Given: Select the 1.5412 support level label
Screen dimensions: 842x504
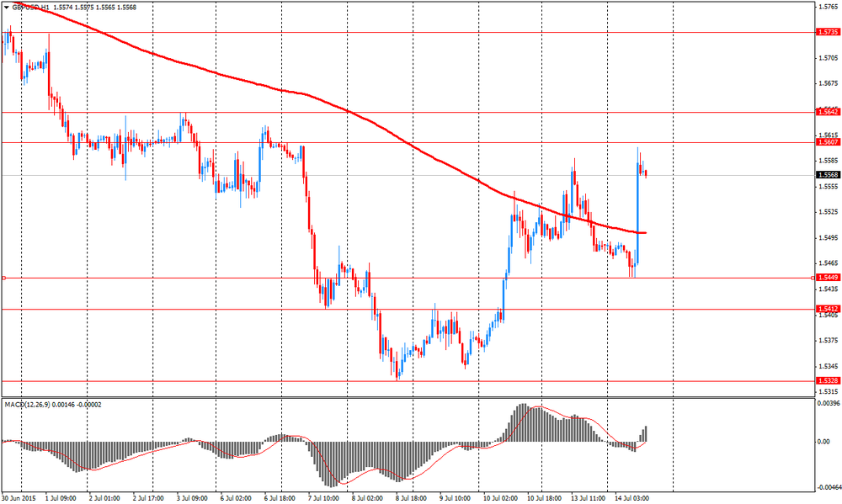Looking at the screenshot, I should [827, 309].
